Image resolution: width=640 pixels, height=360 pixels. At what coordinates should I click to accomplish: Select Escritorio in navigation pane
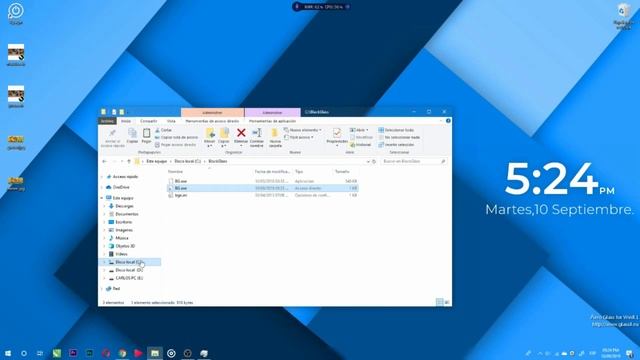pyautogui.click(x=124, y=222)
